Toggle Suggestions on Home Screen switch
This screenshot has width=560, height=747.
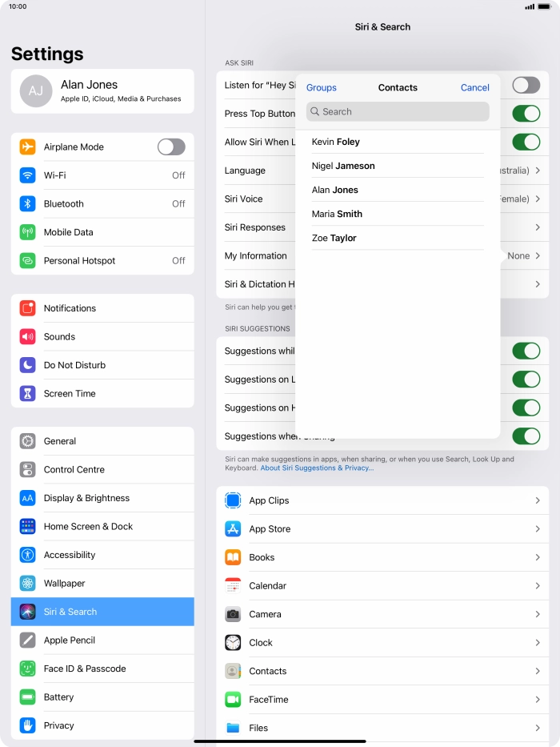[x=526, y=408]
